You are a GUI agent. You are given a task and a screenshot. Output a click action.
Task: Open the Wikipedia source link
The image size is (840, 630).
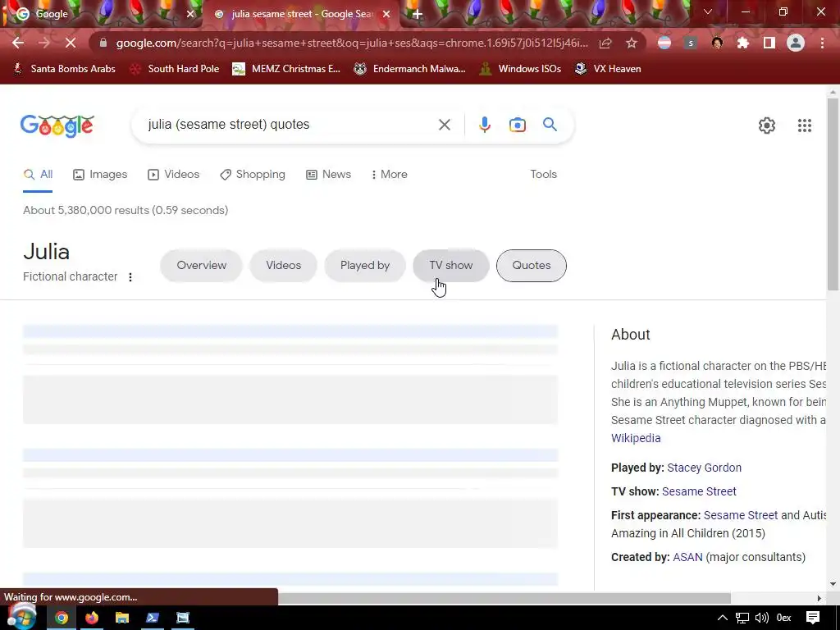point(636,438)
